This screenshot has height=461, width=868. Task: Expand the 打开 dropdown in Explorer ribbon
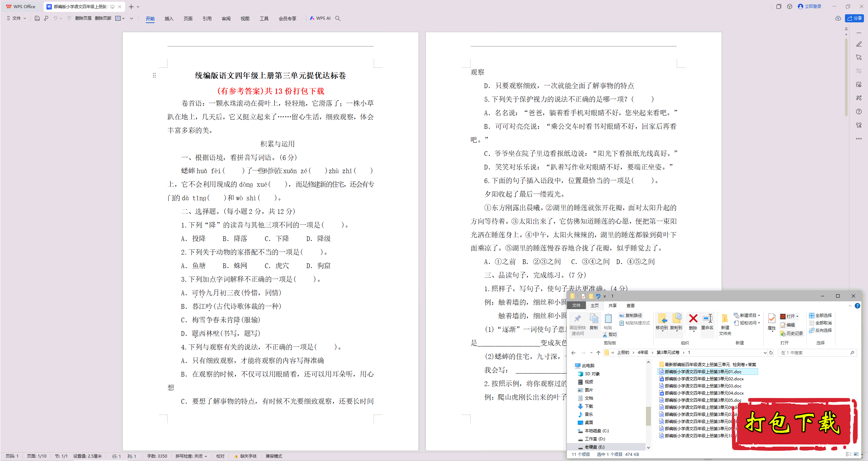(797, 317)
